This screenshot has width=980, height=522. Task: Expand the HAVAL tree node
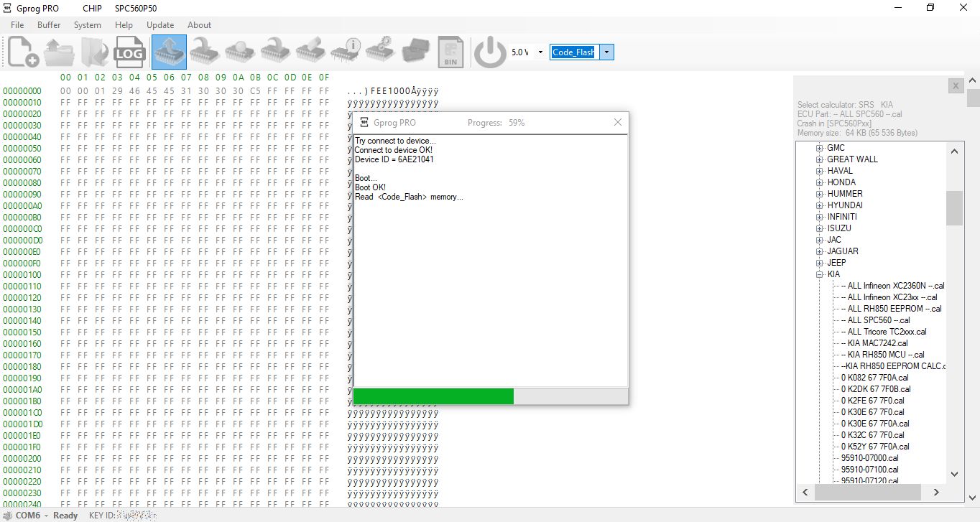819,171
